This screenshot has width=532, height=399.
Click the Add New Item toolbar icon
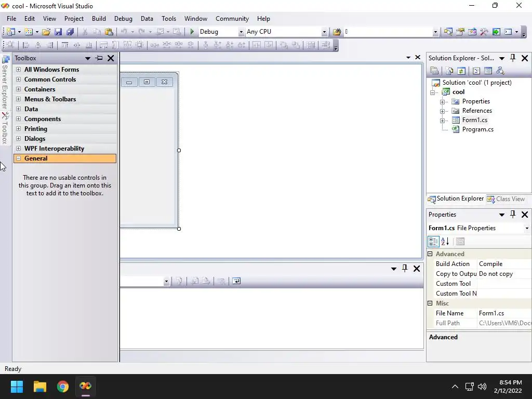tap(29, 32)
